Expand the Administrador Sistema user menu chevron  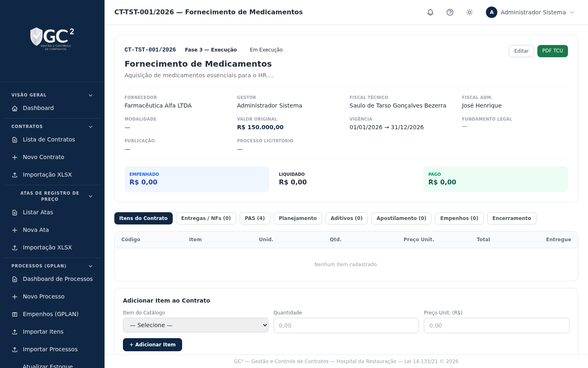coord(572,12)
